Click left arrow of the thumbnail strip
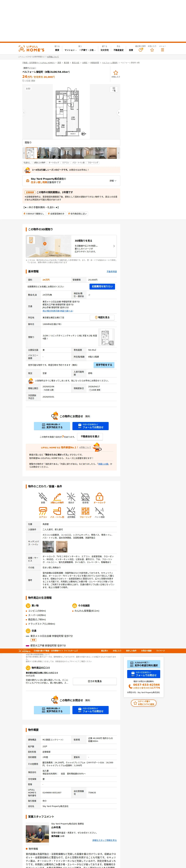This screenshot has width=186, height=868. (x=24, y=153)
